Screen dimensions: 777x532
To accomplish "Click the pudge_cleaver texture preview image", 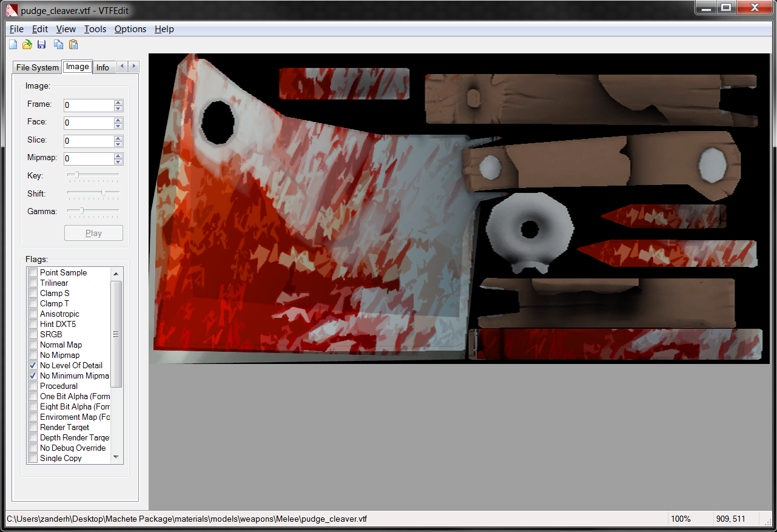I will [x=459, y=209].
